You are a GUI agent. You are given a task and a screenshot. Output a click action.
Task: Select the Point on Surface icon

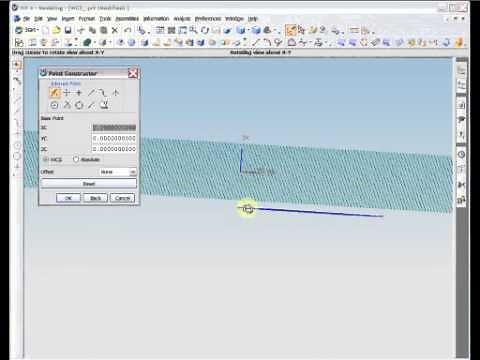point(104,105)
